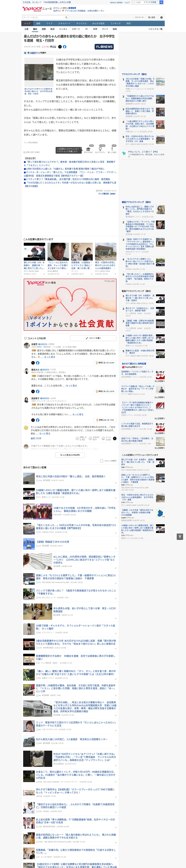Click the 共感した smiley reaction icon
The height and width of the screenshot is (868, 186).
tap(77, 438)
